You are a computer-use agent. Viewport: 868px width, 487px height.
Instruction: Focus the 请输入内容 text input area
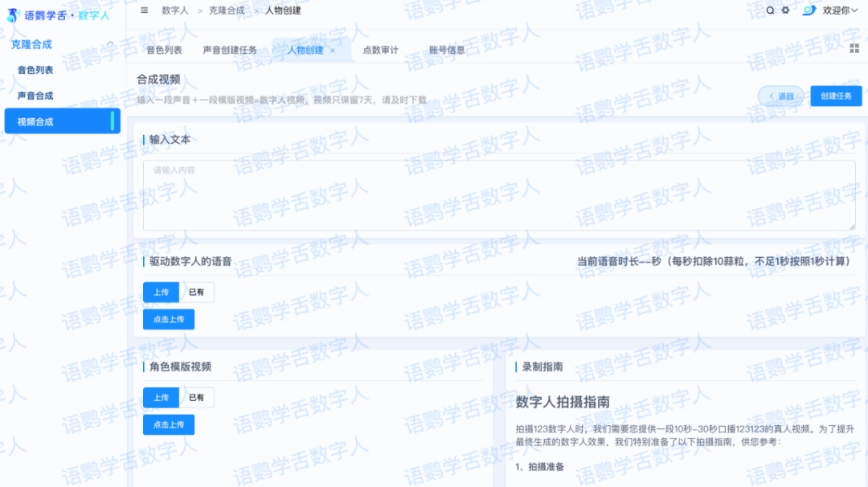click(498, 196)
